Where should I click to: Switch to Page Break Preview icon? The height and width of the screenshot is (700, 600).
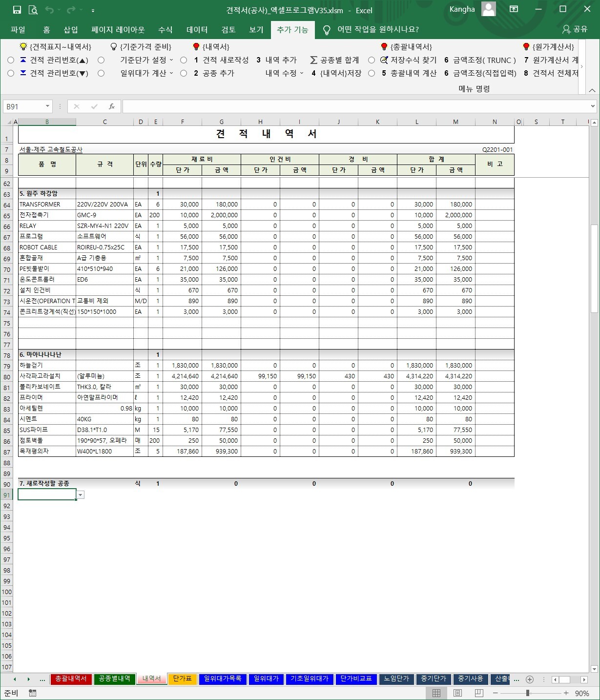(479, 693)
